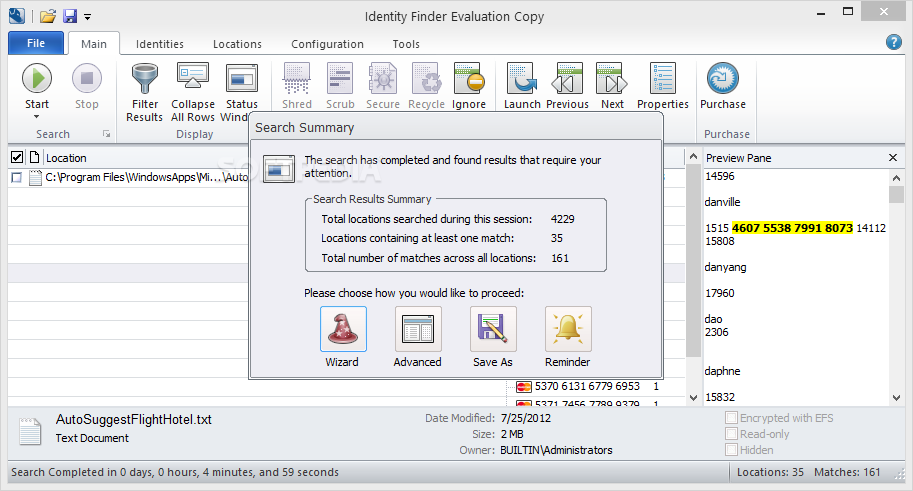Click the AutoSuggestFlightHotel.txt file name

[x=133, y=419]
